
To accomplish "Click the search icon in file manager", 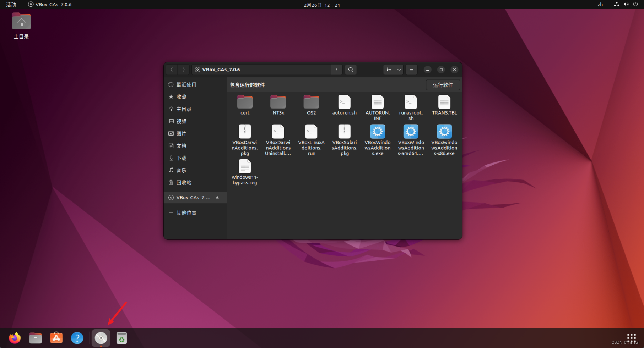I will tap(351, 70).
